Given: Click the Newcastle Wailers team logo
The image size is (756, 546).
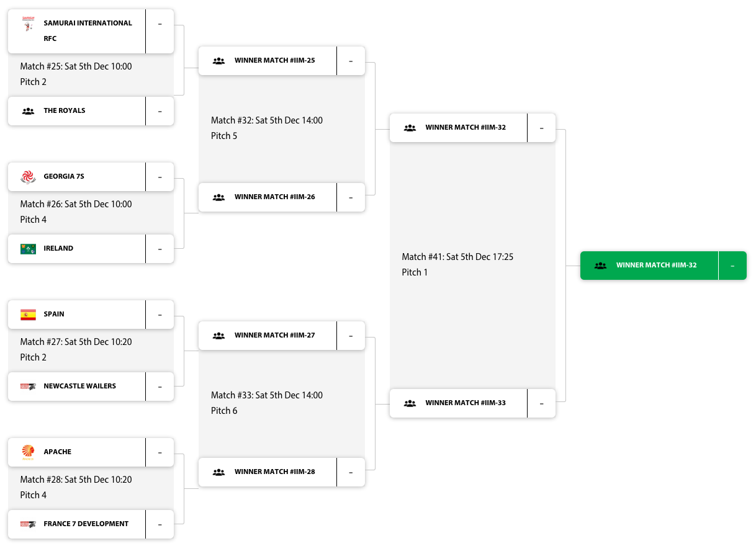Looking at the screenshot, I should (28, 387).
